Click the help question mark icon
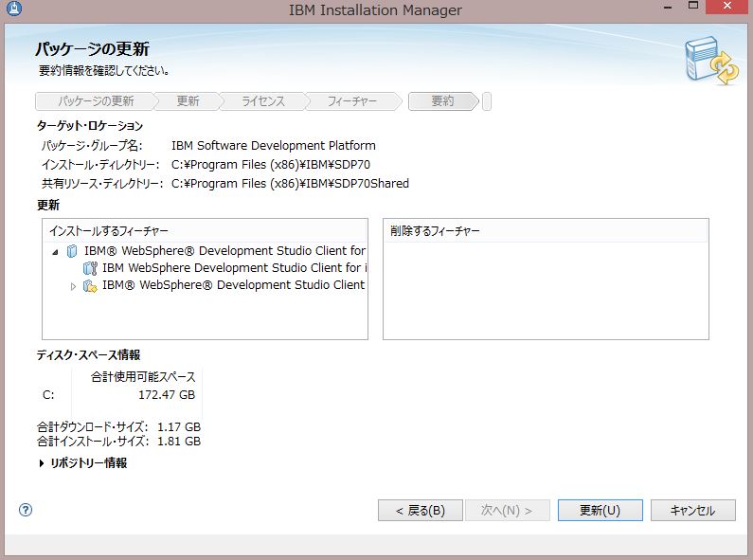 [26, 510]
